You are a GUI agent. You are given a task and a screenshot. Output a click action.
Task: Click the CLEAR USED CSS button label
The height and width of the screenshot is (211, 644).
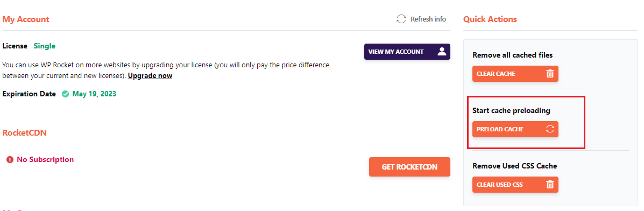click(499, 185)
